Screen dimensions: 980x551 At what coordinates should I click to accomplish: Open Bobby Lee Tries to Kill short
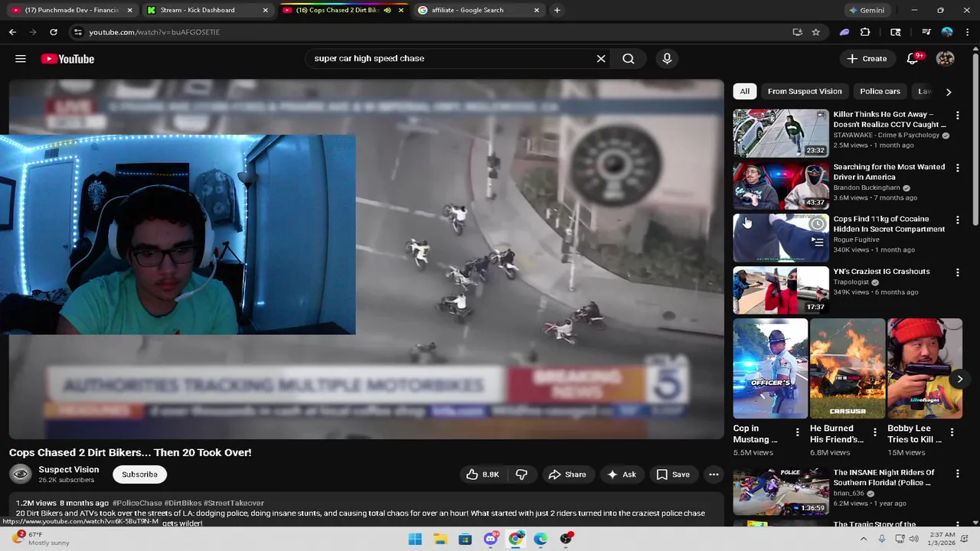pos(924,369)
